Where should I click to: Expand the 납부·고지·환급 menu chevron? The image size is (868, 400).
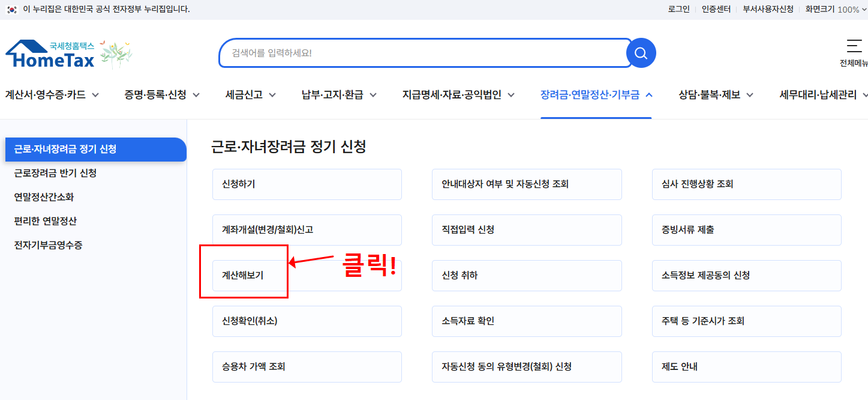pyautogui.click(x=373, y=94)
